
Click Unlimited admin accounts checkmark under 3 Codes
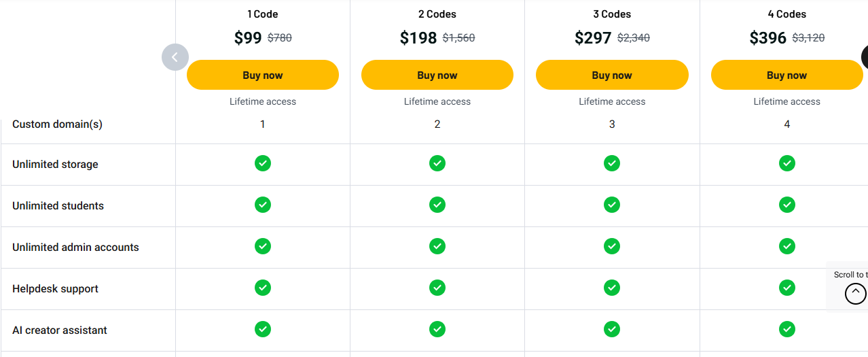[x=612, y=246]
